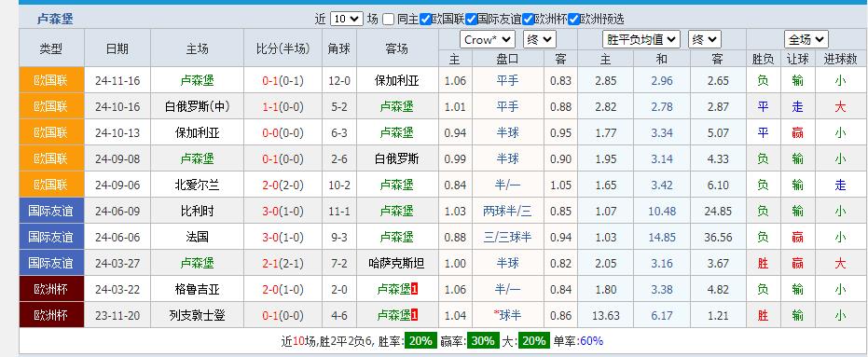Open the 全场 dropdown
Viewport: 868px width, 357px height.
[806, 39]
